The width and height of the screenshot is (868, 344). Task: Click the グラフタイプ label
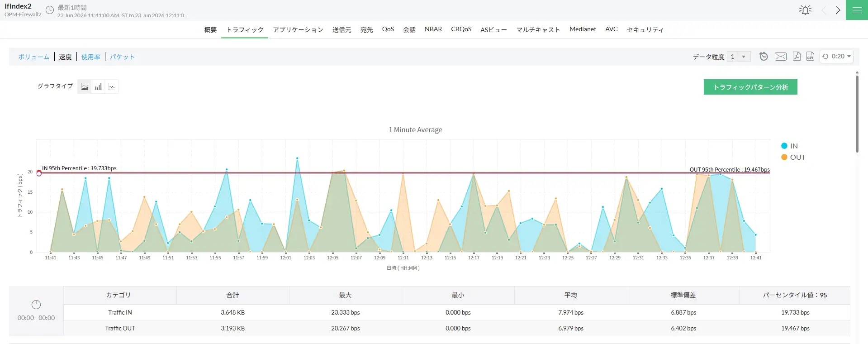[55, 86]
